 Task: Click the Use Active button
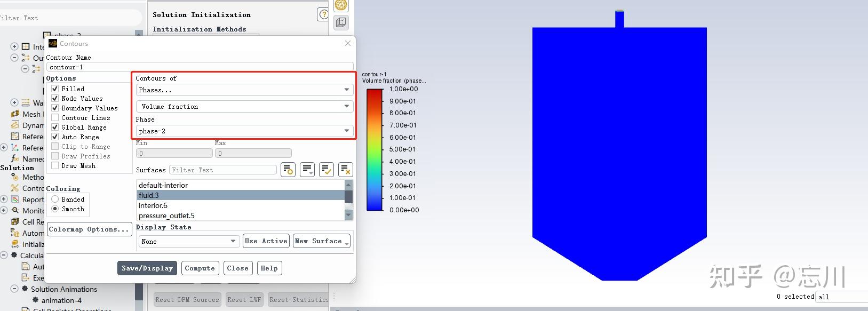coord(266,241)
